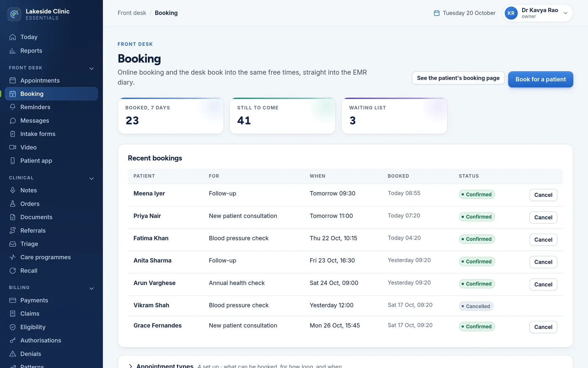The width and height of the screenshot is (588, 368).
Task: Click the Documents file icon
Action: (x=12, y=217)
